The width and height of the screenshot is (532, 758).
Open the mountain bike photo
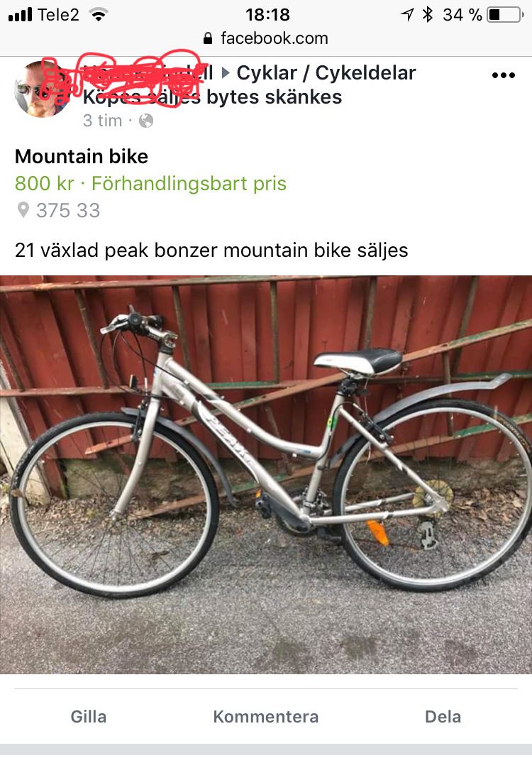click(266, 474)
